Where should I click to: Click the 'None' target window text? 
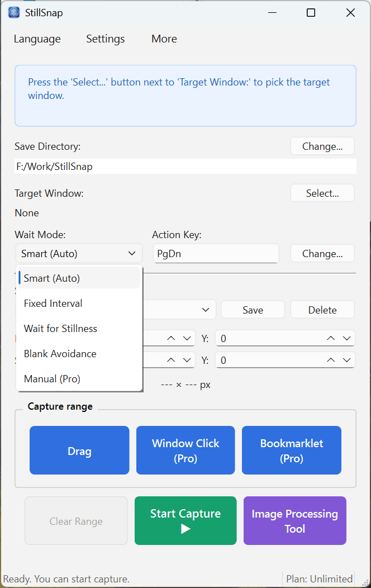point(27,212)
